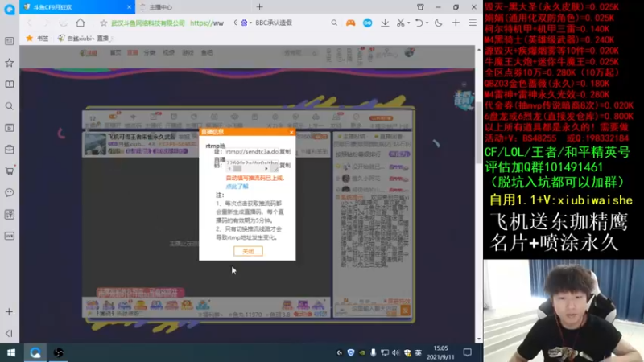Click the taskbar volume speaker icon

coord(395,352)
